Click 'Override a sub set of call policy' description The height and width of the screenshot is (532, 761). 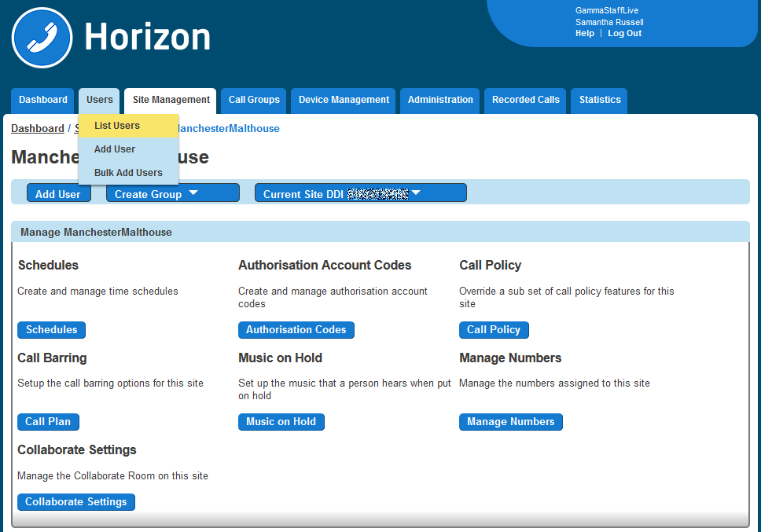tap(566, 297)
